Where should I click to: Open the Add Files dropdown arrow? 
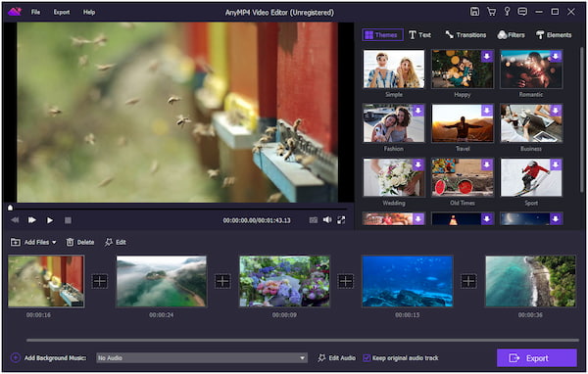54,243
